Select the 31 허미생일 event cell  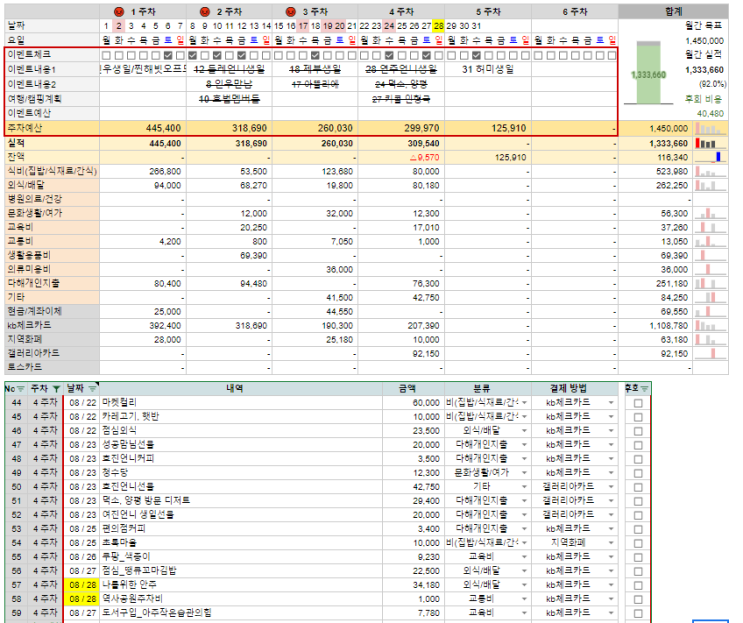coord(488,70)
